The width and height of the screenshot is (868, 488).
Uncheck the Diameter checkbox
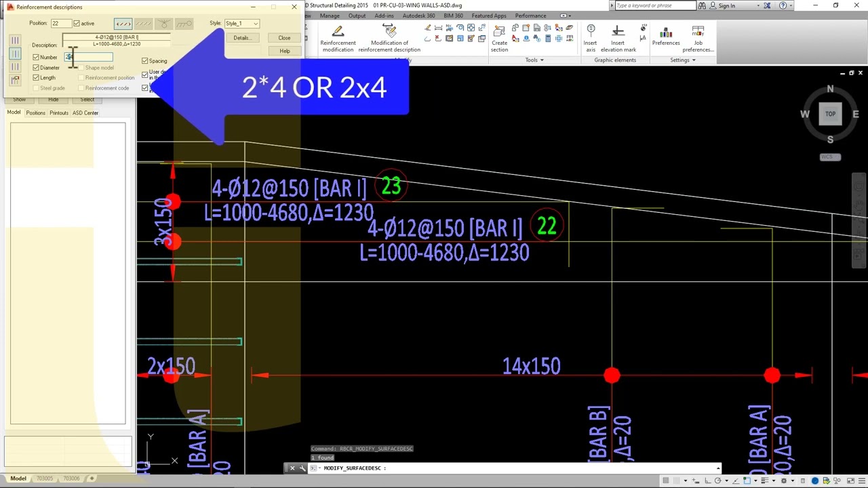coord(36,67)
